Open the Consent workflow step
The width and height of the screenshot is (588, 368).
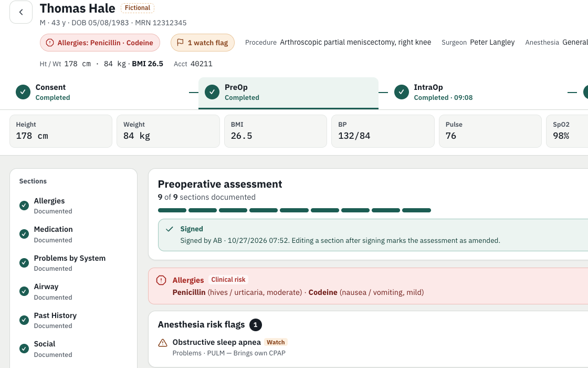point(99,93)
